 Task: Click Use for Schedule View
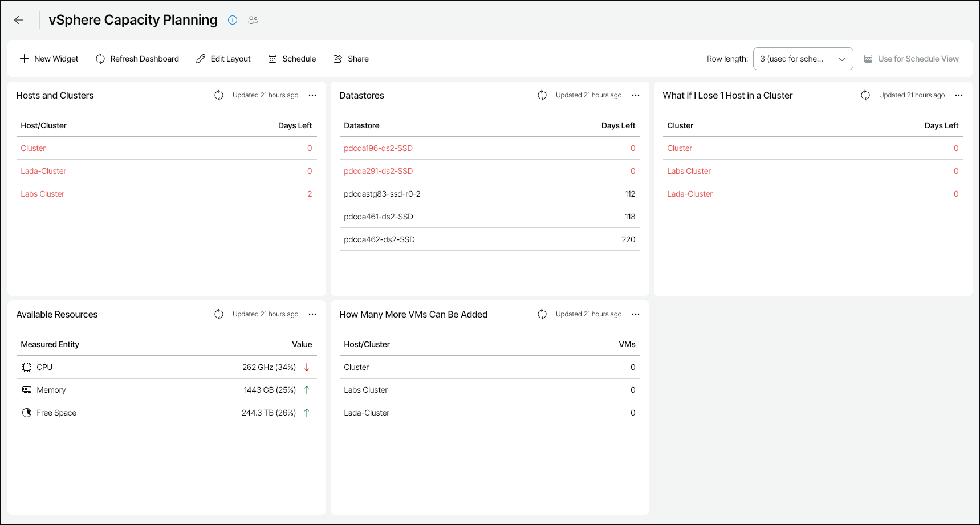(x=911, y=59)
